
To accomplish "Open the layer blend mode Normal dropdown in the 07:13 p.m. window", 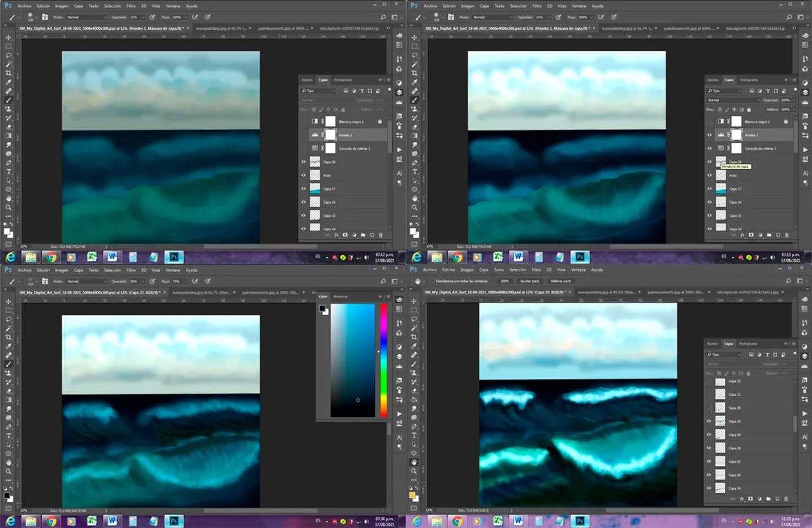I will pyautogui.click(x=733, y=100).
